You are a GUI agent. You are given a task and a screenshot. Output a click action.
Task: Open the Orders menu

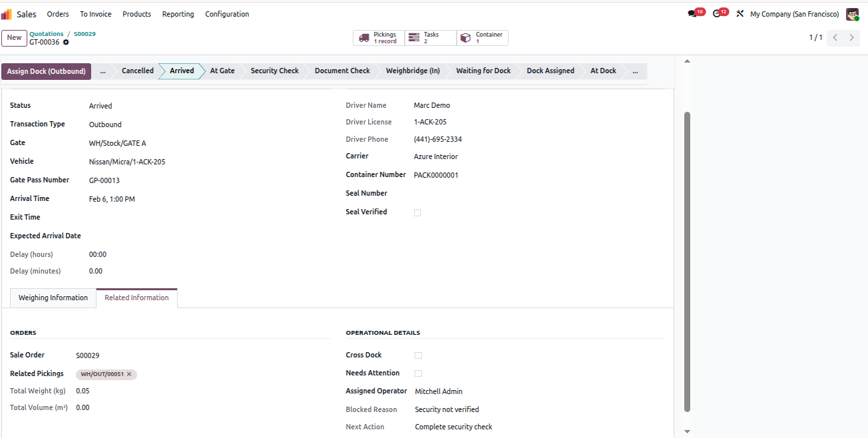[x=58, y=14]
